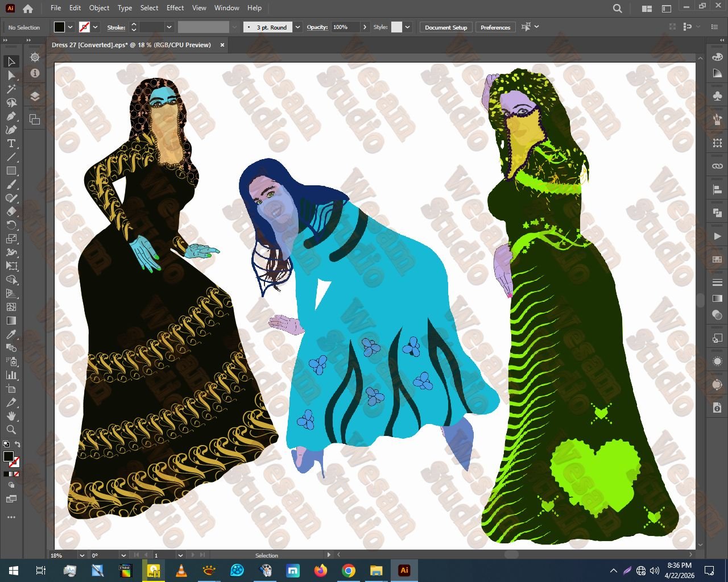Viewport: 728px width, 582px height.
Task: Select the Curvature tool
Action: pos(11,130)
